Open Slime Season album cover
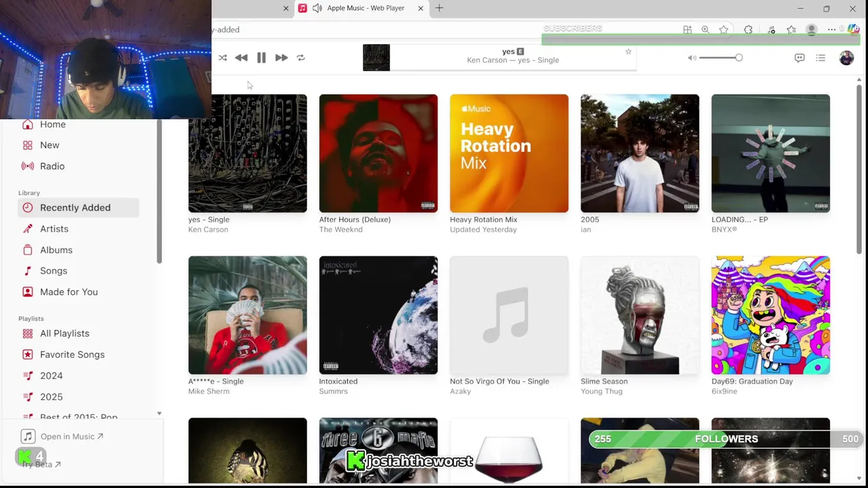The image size is (868, 488). (x=640, y=315)
